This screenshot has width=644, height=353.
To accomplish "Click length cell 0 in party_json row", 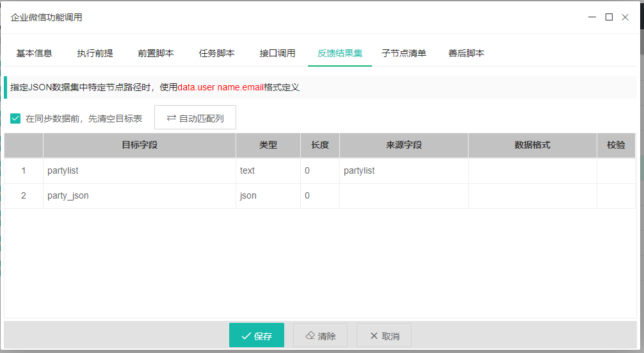I will (x=320, y=196).
